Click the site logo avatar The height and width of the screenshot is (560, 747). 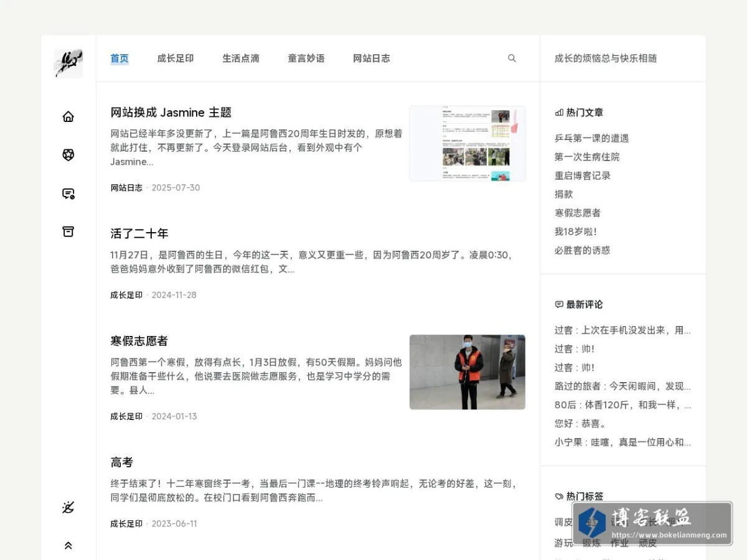point(68,63)
